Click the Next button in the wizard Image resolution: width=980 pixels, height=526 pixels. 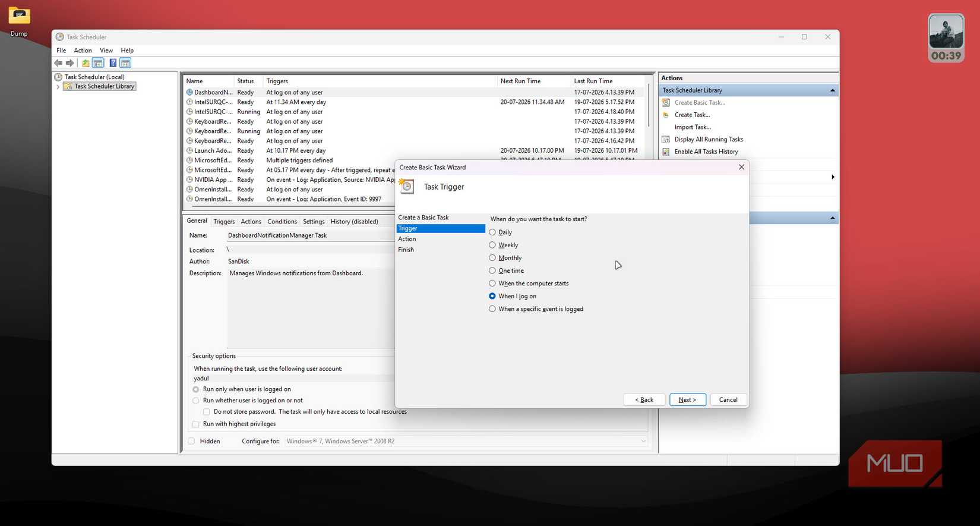687,400
